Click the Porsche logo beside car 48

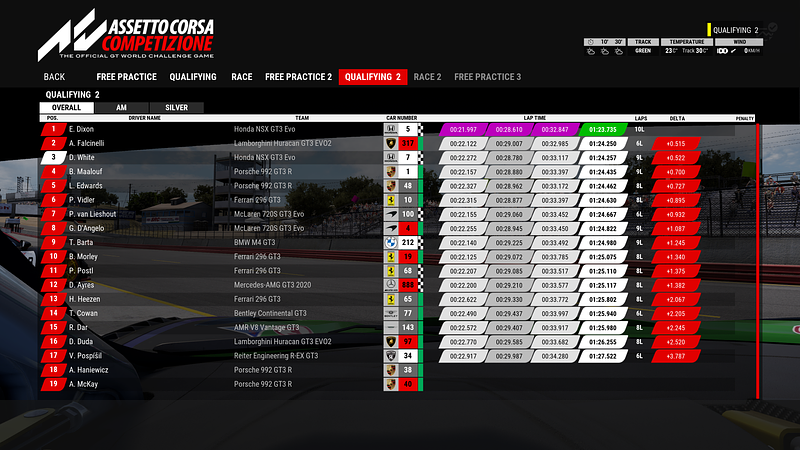click(x=391, y=186)
